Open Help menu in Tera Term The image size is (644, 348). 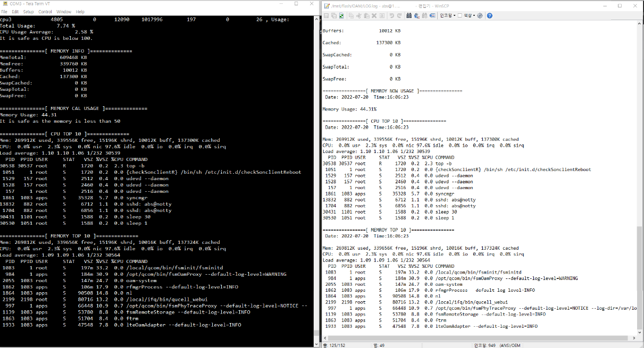click(x=80, y=12)
